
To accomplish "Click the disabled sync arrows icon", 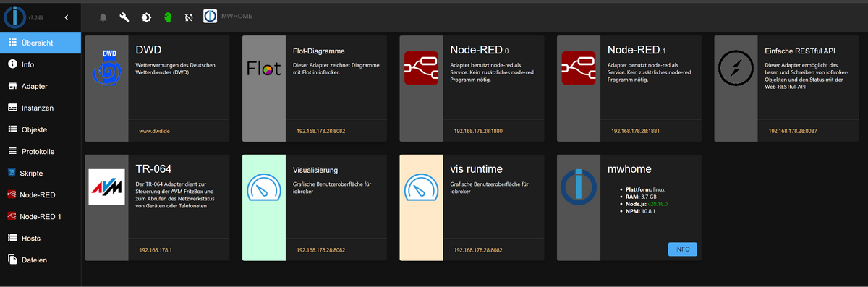I will 189,17.
